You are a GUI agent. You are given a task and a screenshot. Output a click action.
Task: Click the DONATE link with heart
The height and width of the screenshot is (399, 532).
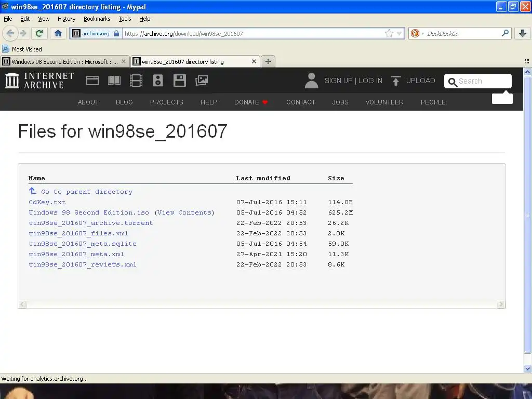click(x=251, y=102)
